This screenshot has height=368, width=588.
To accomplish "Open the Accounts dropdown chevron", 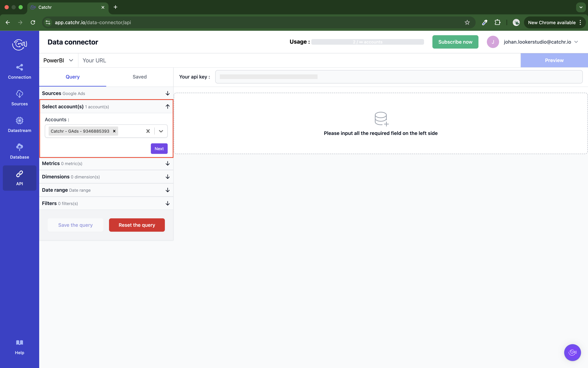I will click(x=161, y=131).
